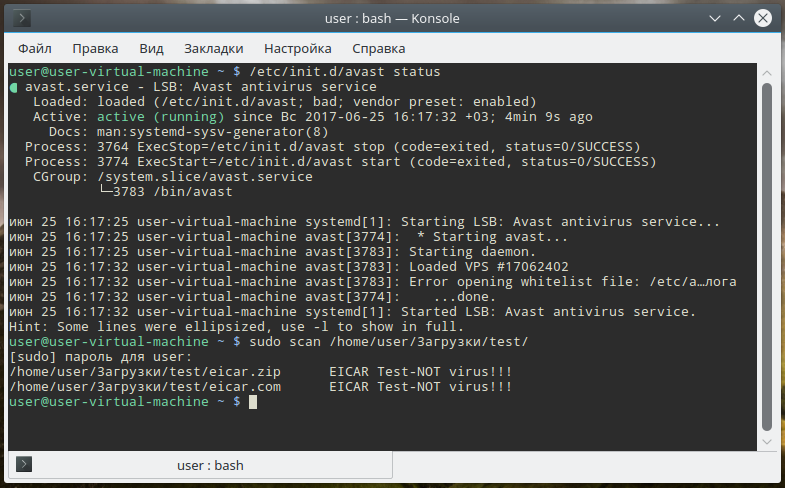Click the '/home/user/Загрузки/test/eicar.com' path
The image size is (785, 488).
[145, 387]
